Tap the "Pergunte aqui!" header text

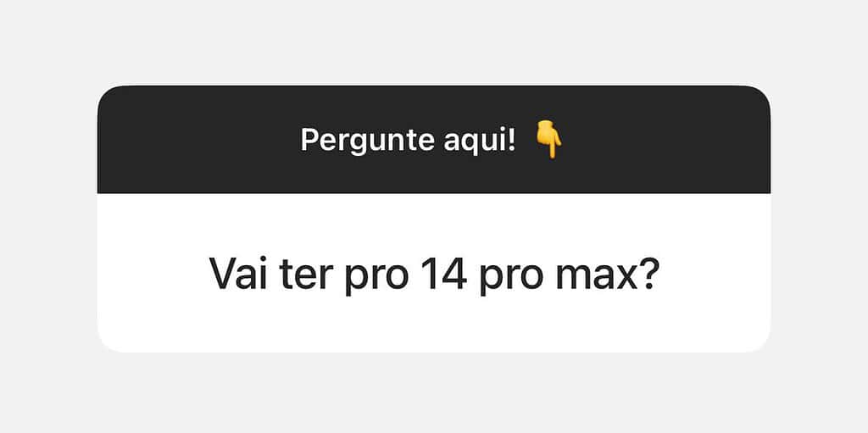click(x=408, y=142)
